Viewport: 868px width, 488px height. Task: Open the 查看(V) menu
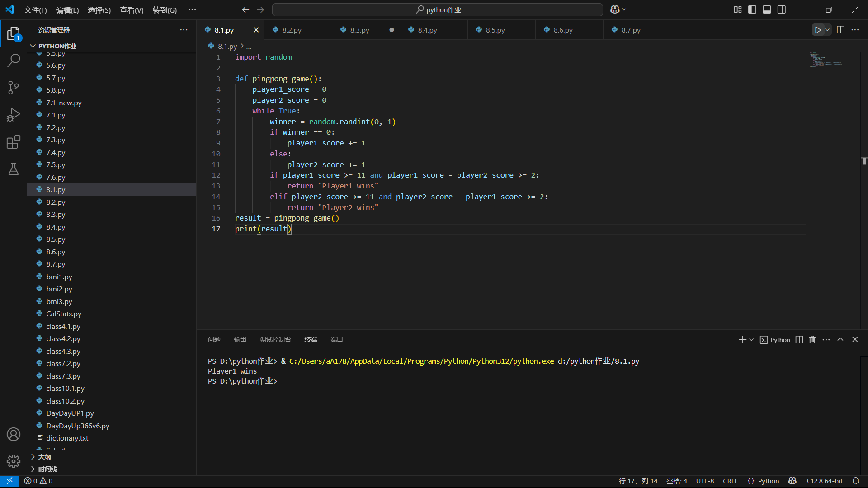pos(131,10)
